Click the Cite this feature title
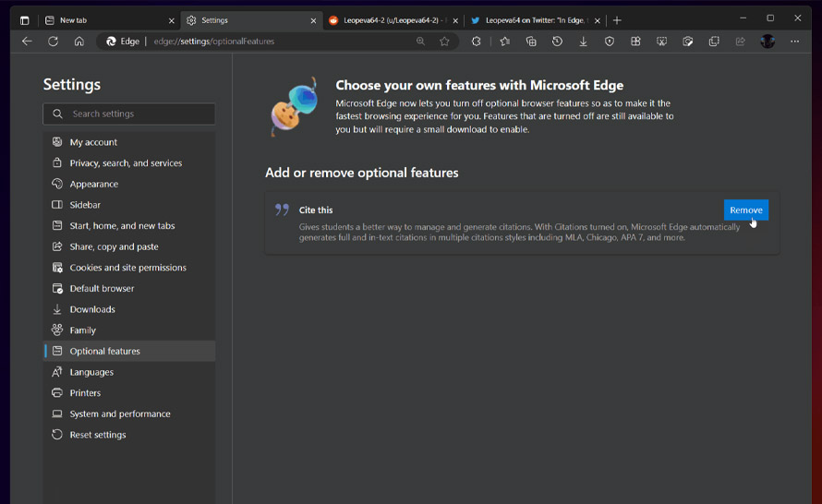Viewport: 822px width, 504px height. 316,210
